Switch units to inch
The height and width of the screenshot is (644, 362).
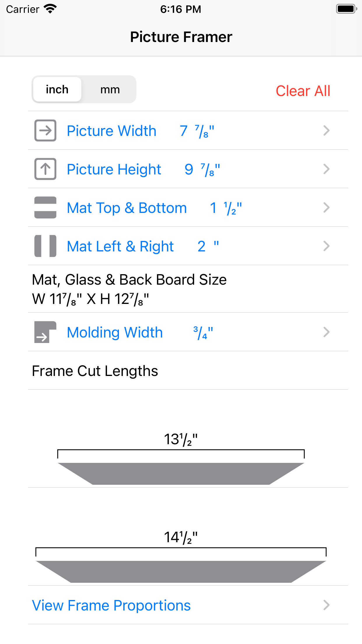click(57, 90)
